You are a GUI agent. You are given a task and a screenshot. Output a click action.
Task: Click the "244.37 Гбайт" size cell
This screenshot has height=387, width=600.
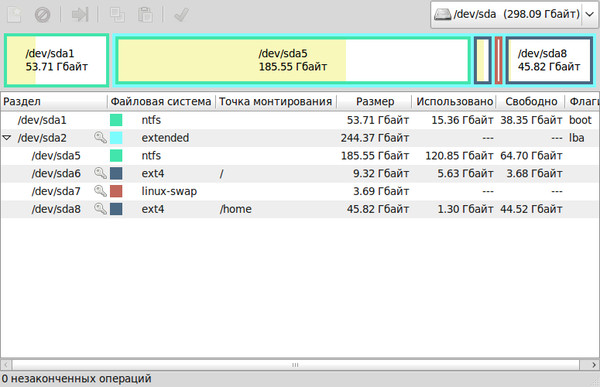pos(375,138)
